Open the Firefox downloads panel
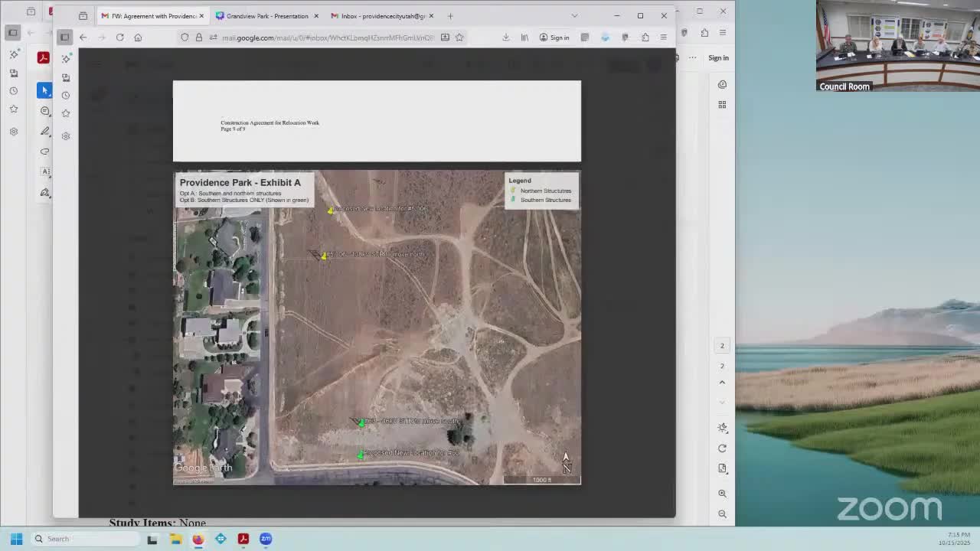Viewport: 980px width, 551px height. [x=506, y=37]
